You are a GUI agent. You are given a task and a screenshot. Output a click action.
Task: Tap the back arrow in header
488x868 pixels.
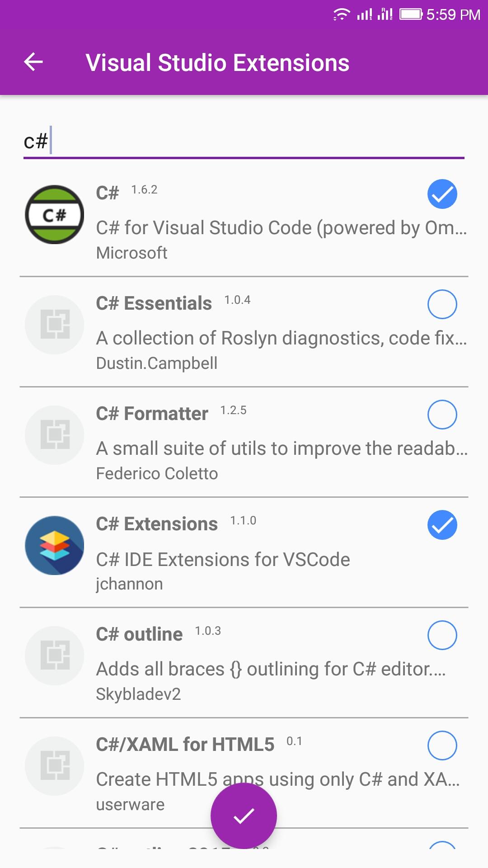[x=33, y=62]
